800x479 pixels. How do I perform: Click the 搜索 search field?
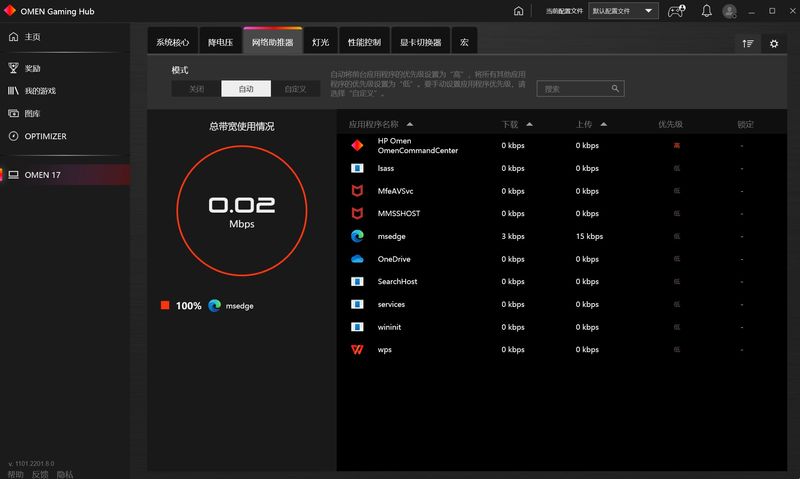580,89
